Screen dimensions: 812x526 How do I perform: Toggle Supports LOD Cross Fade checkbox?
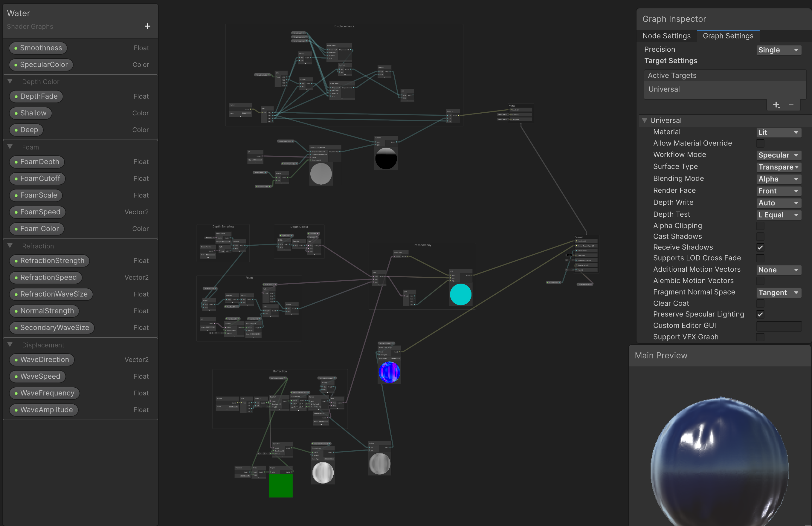(x=760, y=258)
